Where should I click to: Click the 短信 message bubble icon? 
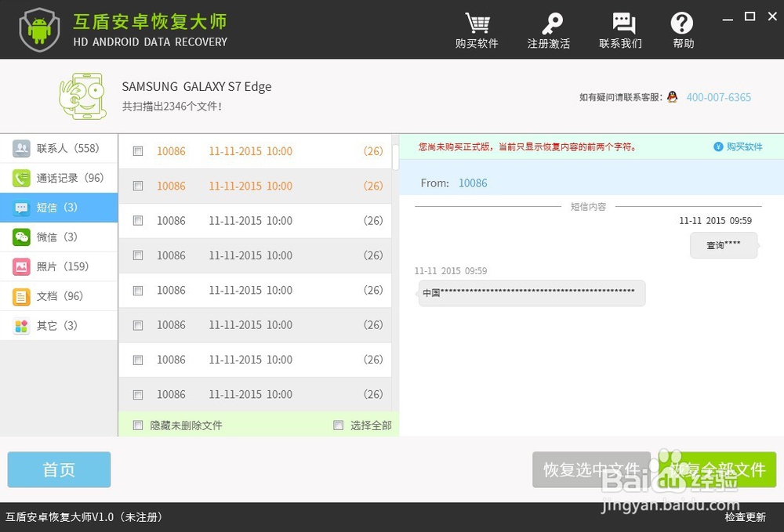[21, 208]
